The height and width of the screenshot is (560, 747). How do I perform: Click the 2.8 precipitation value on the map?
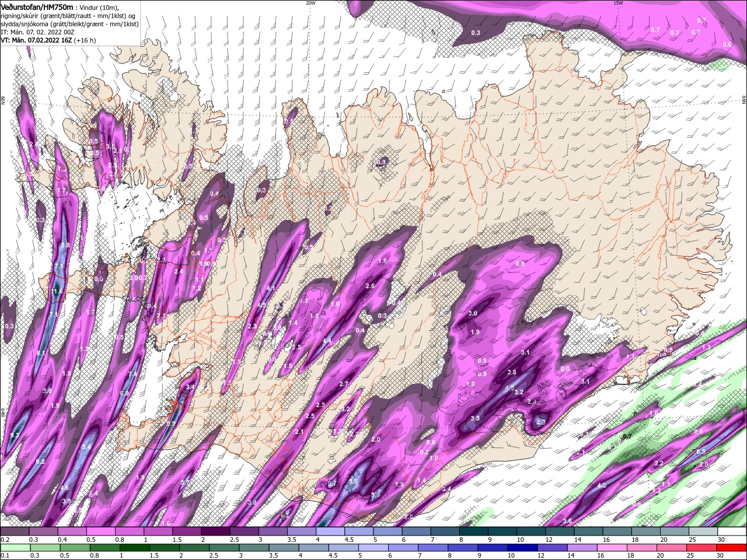pyautogui.click(x=512, y=372)
